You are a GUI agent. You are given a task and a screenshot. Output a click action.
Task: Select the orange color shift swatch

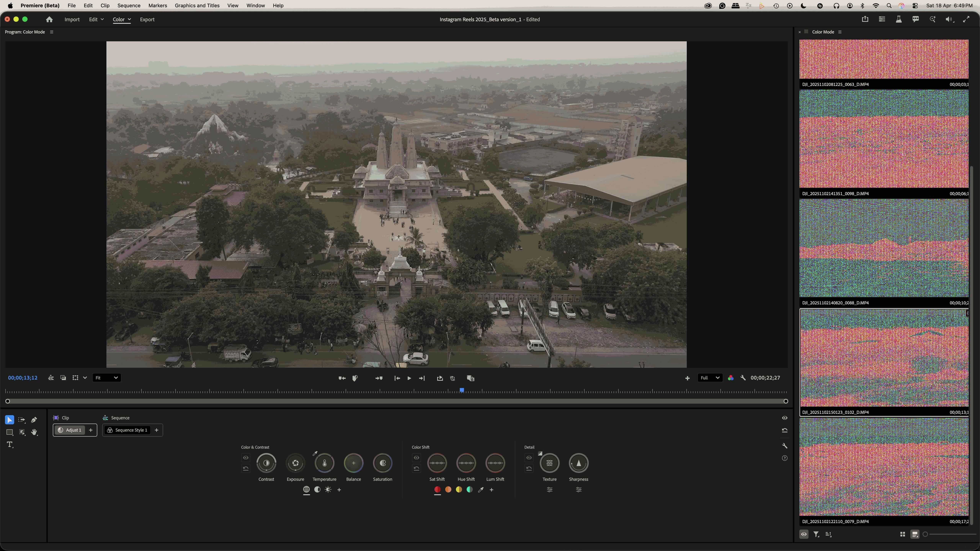click(x=448, y=489)
